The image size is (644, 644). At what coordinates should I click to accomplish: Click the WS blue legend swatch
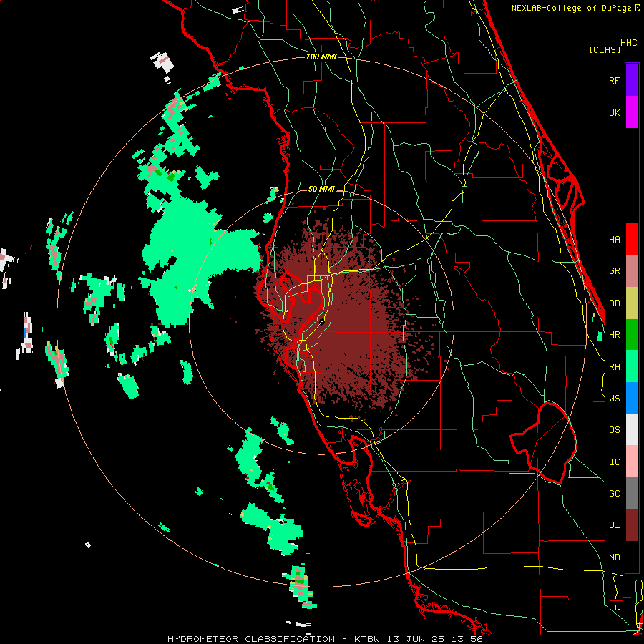click(632, 398)
